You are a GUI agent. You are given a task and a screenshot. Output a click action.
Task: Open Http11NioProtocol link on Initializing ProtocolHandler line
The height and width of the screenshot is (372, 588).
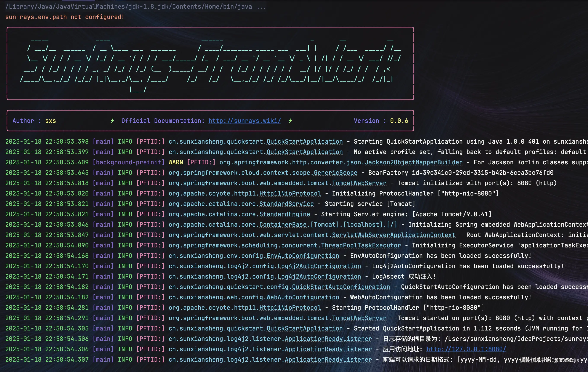tap(290, 193)
